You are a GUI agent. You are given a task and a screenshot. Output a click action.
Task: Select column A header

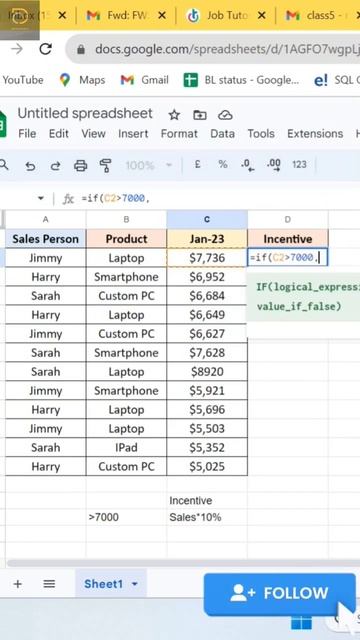(x=46, y=220)
